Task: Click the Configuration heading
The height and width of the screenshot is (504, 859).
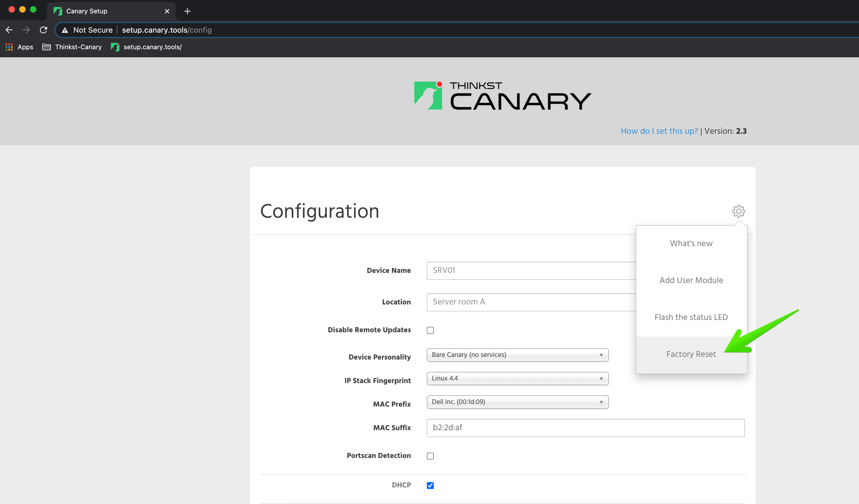Action: coord(319,211)
